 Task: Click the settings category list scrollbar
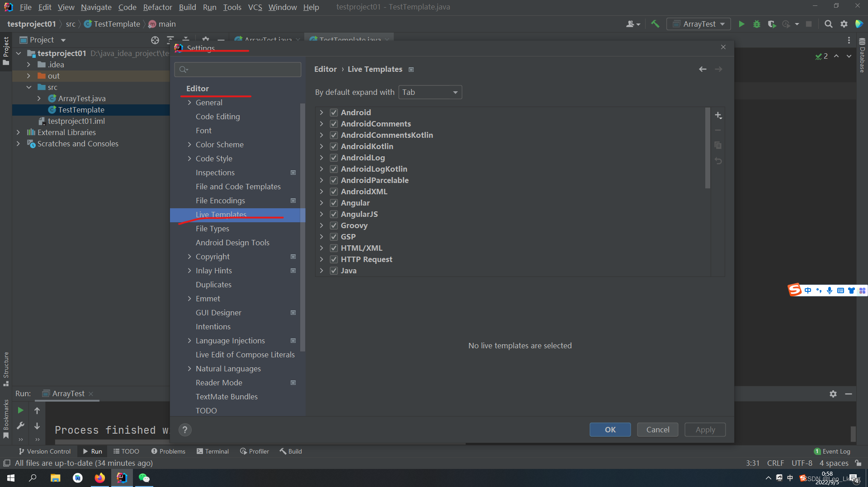tap(302, 227)
